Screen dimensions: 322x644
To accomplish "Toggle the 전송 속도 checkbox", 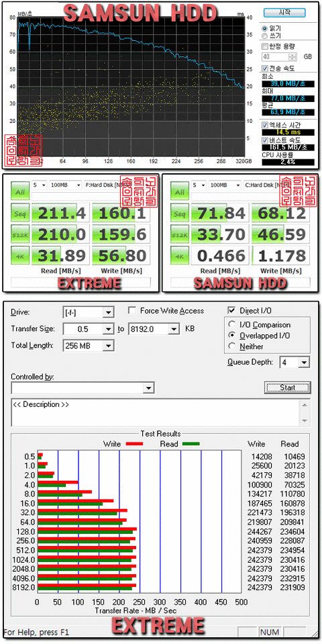I will click(265, 68).
